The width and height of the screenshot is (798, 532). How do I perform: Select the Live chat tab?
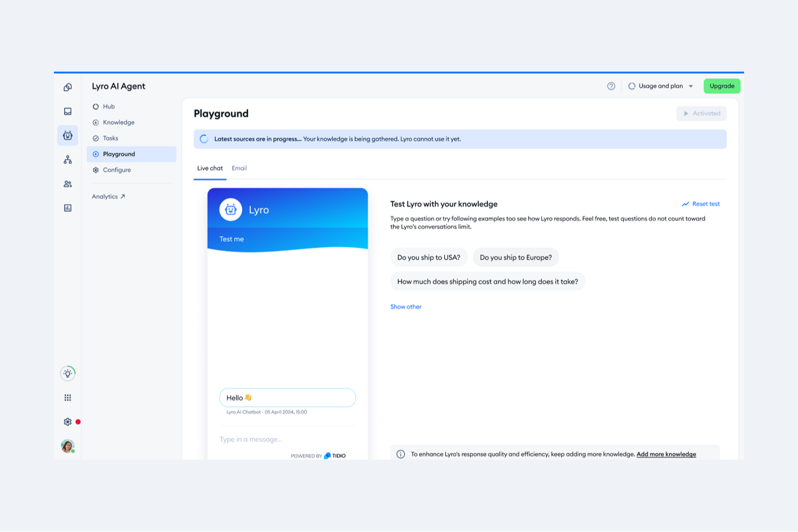coord(210,168)
